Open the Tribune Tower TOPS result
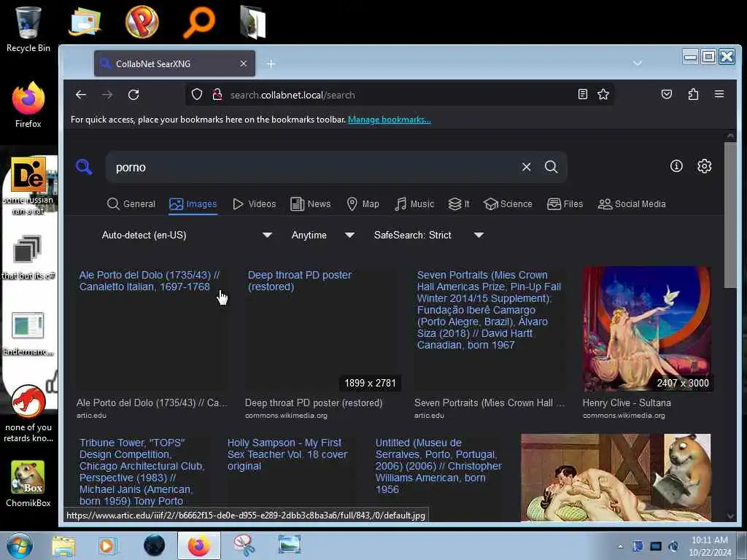This screenshot has height=560, width=747. click(x=142, y=472)
